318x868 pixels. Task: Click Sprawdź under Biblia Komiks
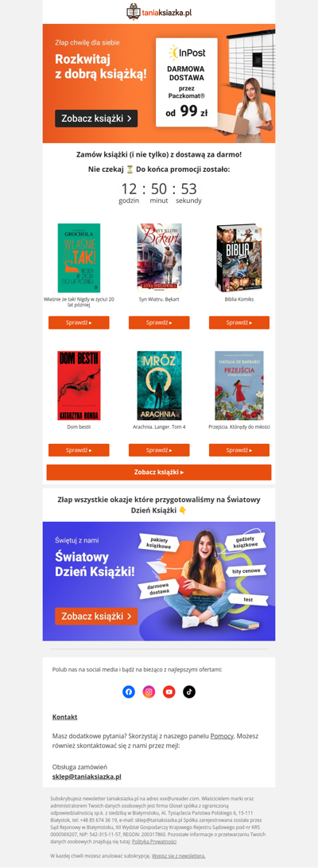[x=239, y=323]
